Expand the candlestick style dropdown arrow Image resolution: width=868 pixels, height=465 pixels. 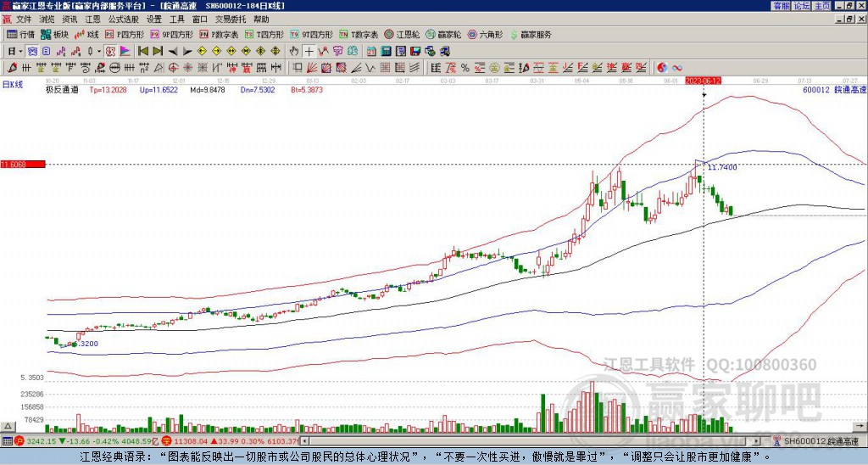[99, 52]
